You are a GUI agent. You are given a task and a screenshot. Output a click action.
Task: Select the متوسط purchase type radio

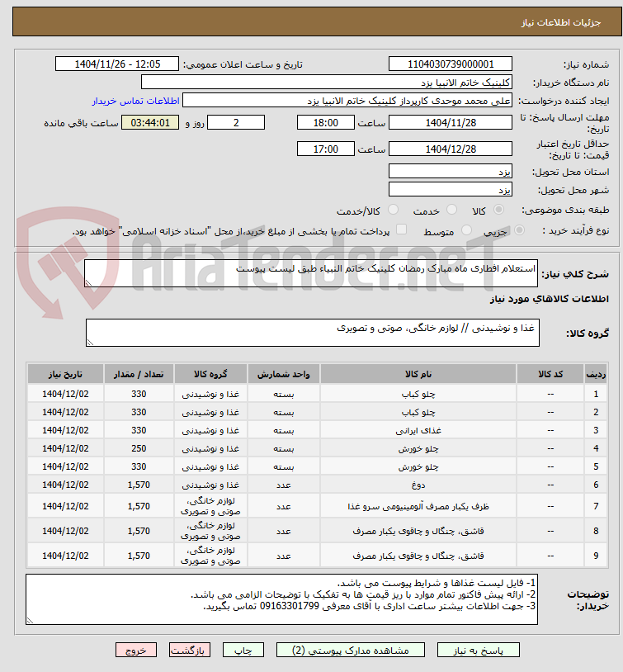[x=466, y=230]
